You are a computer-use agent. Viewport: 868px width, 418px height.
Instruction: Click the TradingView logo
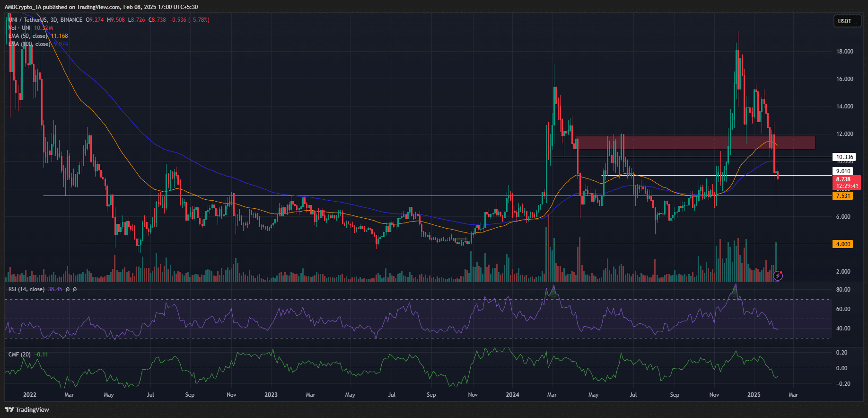point(27,409)
